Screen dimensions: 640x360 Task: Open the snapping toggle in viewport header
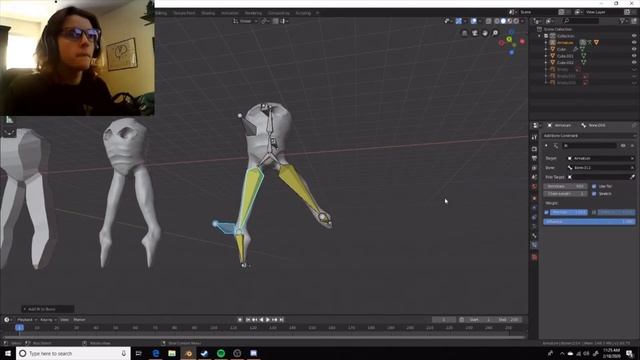coord(276,21)
